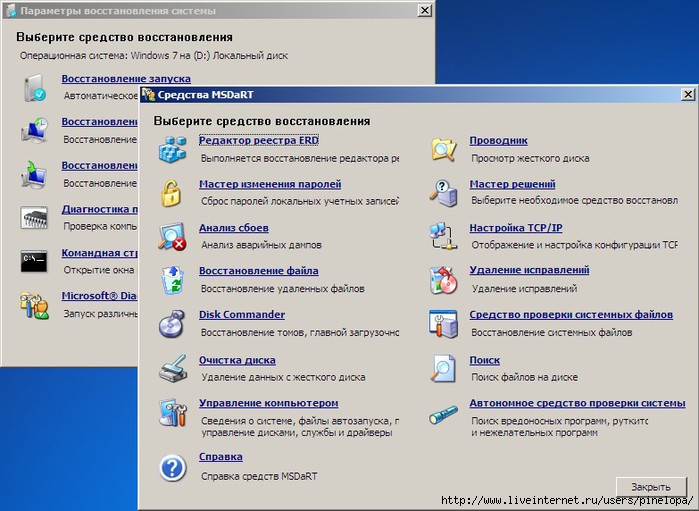Click image restore icon with green arrow
Viewport: 699px width, 511px height.
tap(34, 174)
